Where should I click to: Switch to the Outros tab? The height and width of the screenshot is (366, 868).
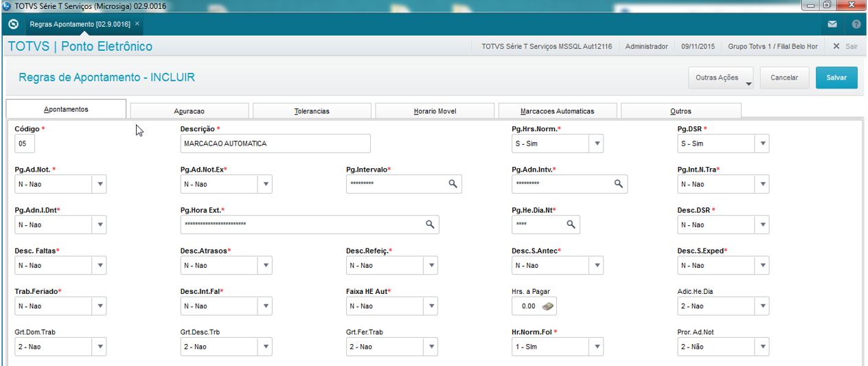[681, 111]
